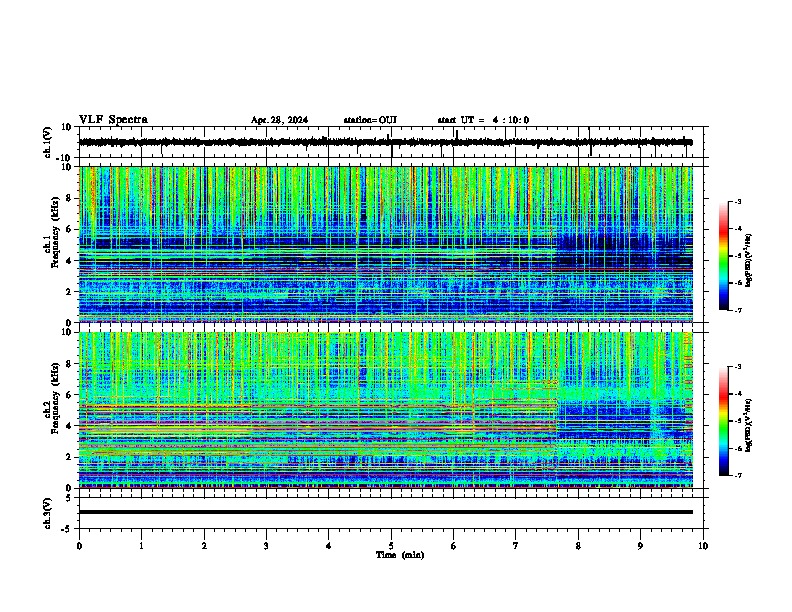
Task: Click time axis tick label "10"
Action: [x=703, y=546]
